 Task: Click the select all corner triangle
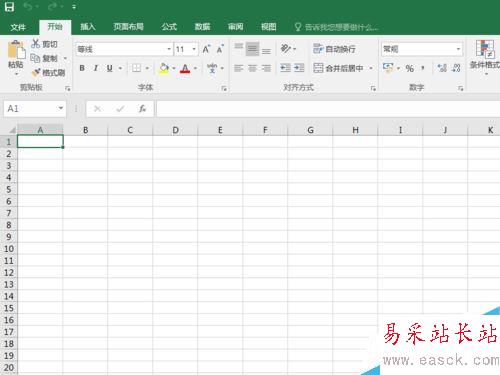pos(11,130)
